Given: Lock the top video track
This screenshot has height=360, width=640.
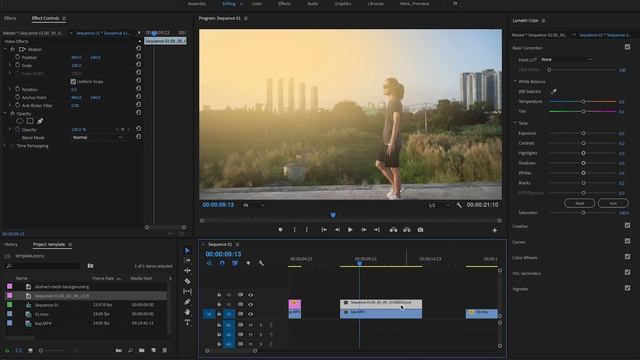Looking at the screenshot, I should (x=219, y=295).
